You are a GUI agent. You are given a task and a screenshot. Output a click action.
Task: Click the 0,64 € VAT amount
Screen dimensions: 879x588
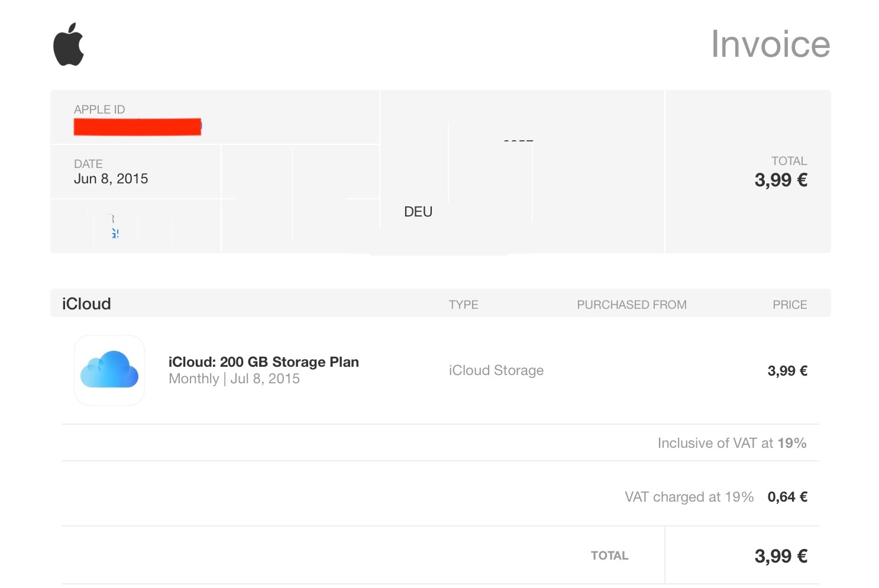[x=787, y=497]
